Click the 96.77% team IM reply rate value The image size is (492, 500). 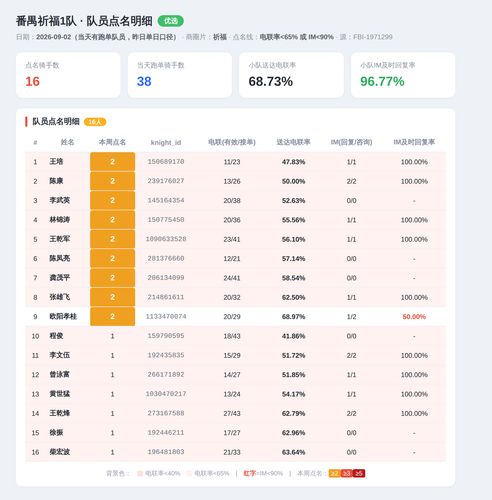coord(382,81)
